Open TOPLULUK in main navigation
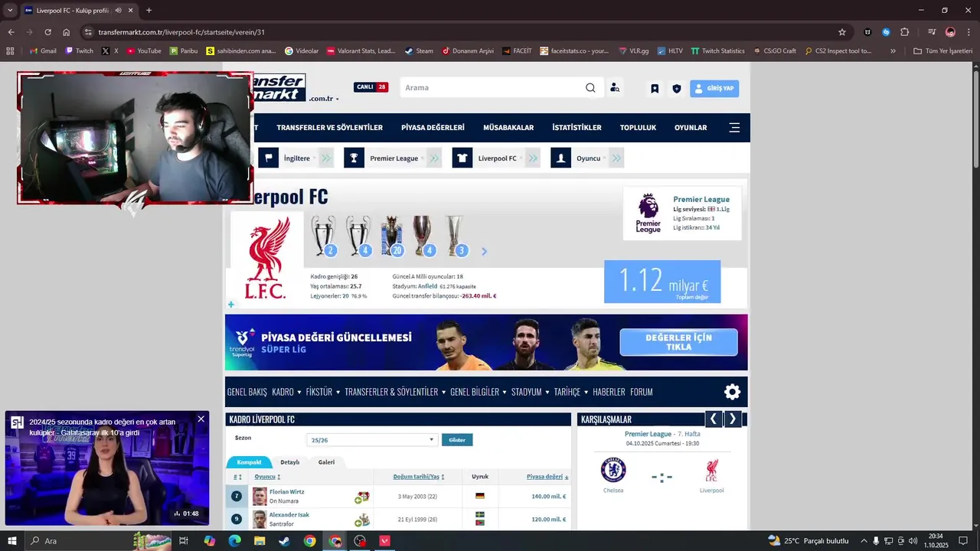The image size is (980, 551). tap(638, 128)
